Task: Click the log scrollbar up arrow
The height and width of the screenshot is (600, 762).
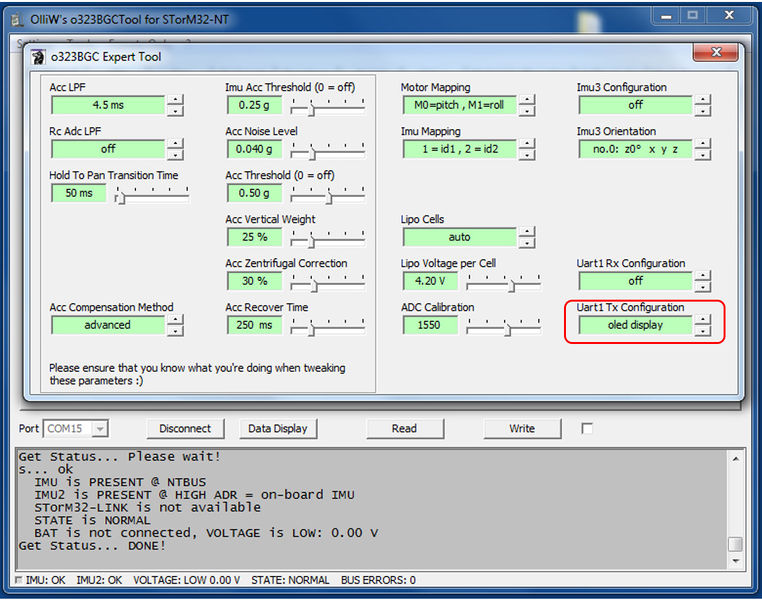Action: pos(736,459)
